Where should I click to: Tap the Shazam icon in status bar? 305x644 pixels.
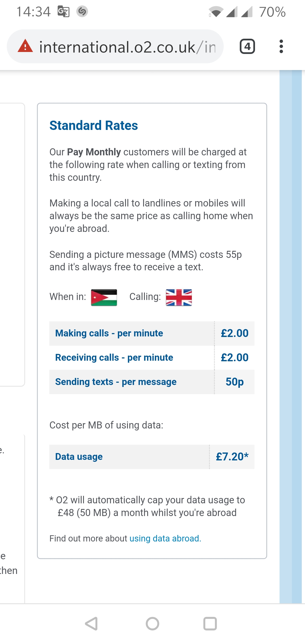pos(82,12)
